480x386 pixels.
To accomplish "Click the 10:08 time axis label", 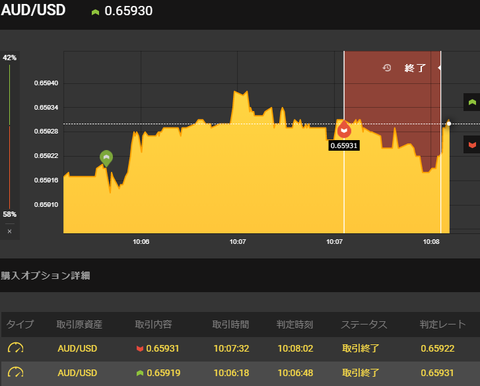I will (x=431, y=242).
